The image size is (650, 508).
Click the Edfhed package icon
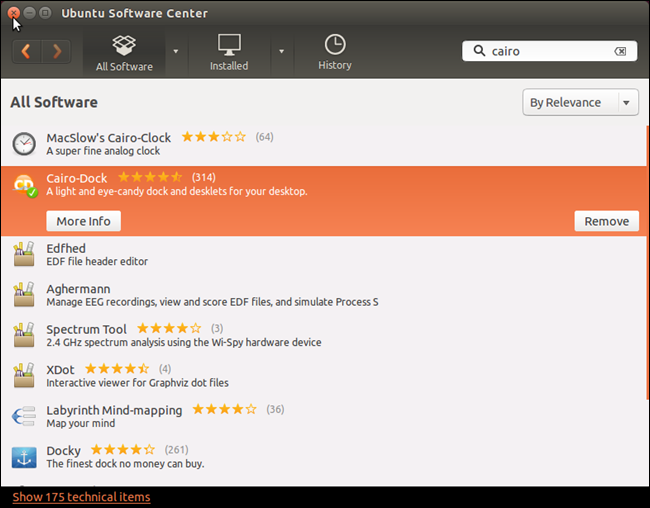coord(24,254)
